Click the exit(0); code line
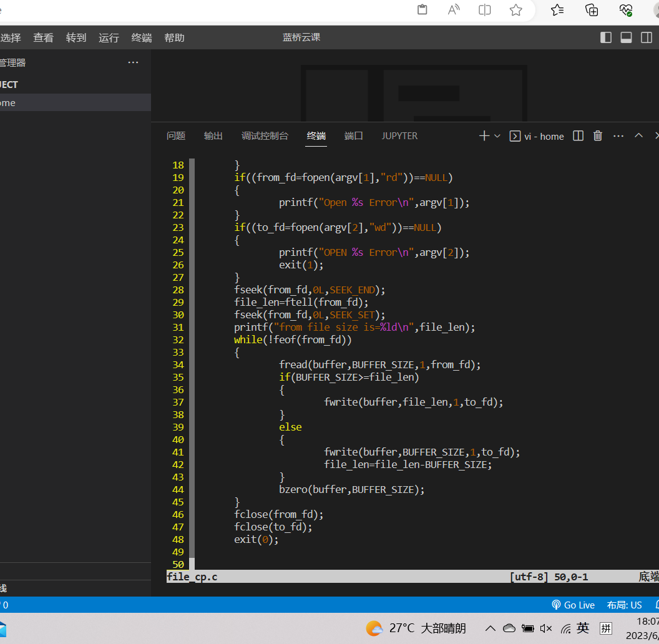Viewport: 659px width, 644px height. (x=256, y=539)
